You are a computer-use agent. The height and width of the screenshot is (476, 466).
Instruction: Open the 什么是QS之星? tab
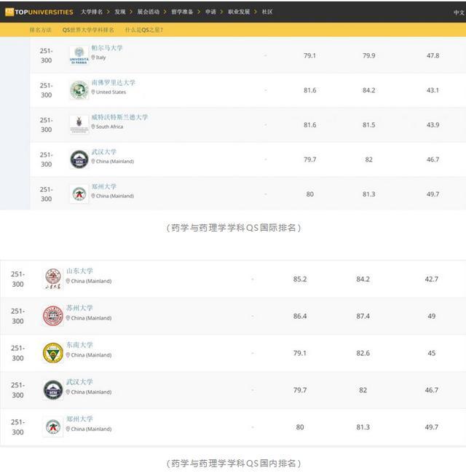coord(144,30)
